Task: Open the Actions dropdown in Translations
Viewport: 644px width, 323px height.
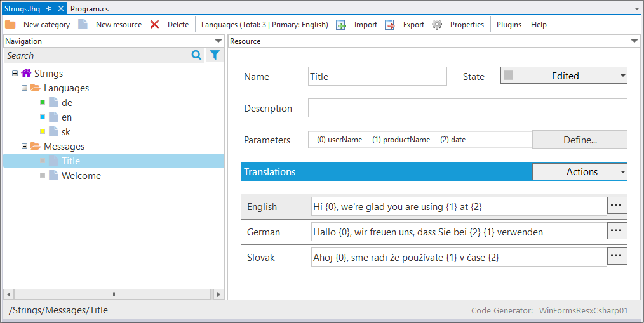Action: 579,171
